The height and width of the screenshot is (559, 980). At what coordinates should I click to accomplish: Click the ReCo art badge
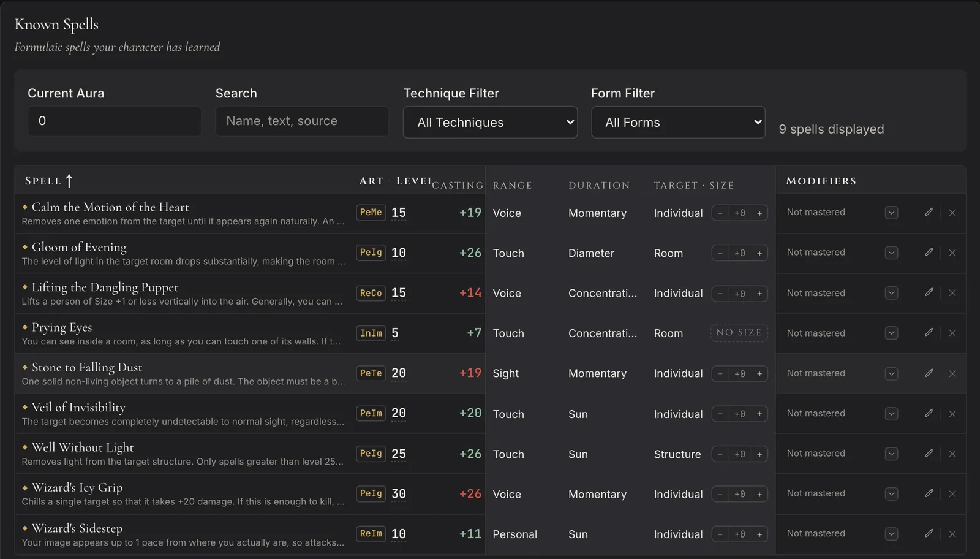tap(371, 293)
